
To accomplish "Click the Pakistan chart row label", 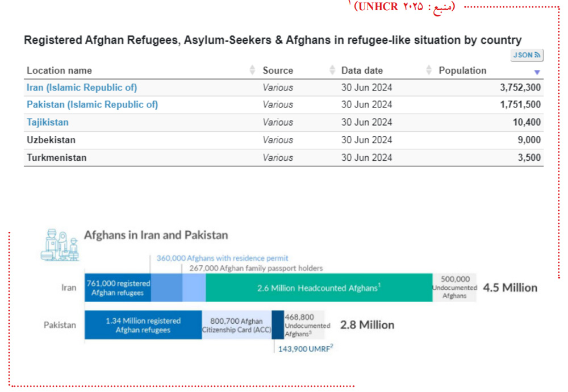I will point(60,325).
